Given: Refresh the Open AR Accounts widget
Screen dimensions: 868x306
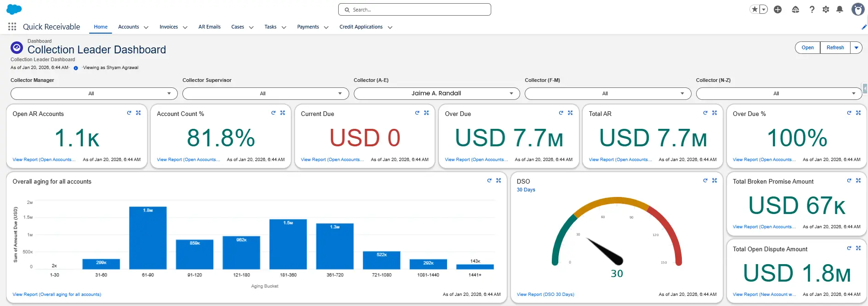Looking at the screenshot, I should pyautogui.click(x=129, y=113).
